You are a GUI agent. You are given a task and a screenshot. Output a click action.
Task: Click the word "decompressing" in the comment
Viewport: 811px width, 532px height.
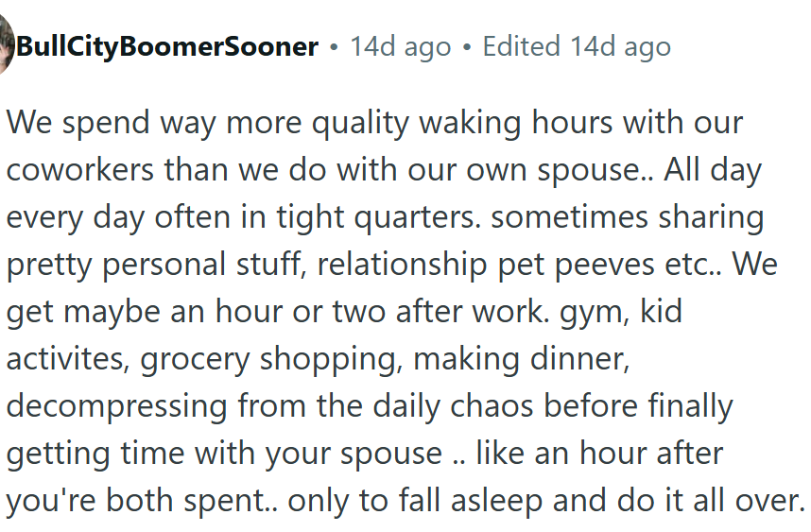(117, 406)
